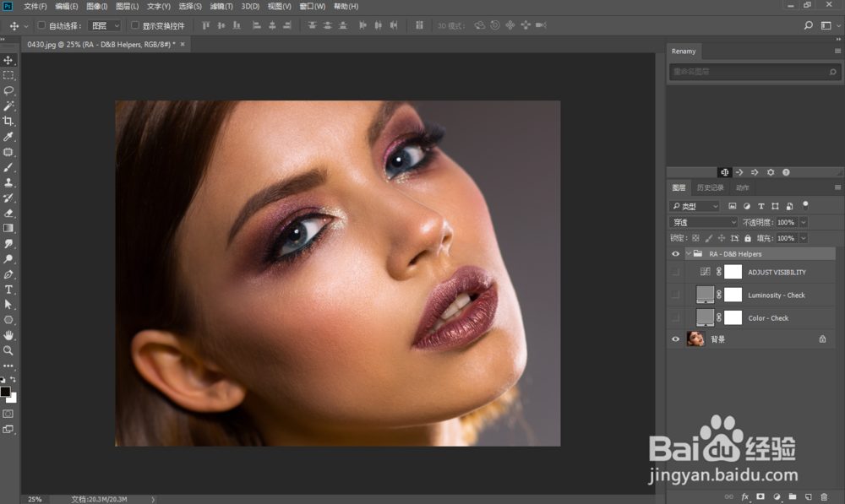Open Renamy help question icon
This screenshot has width=845, height=504.
(786, 172)
